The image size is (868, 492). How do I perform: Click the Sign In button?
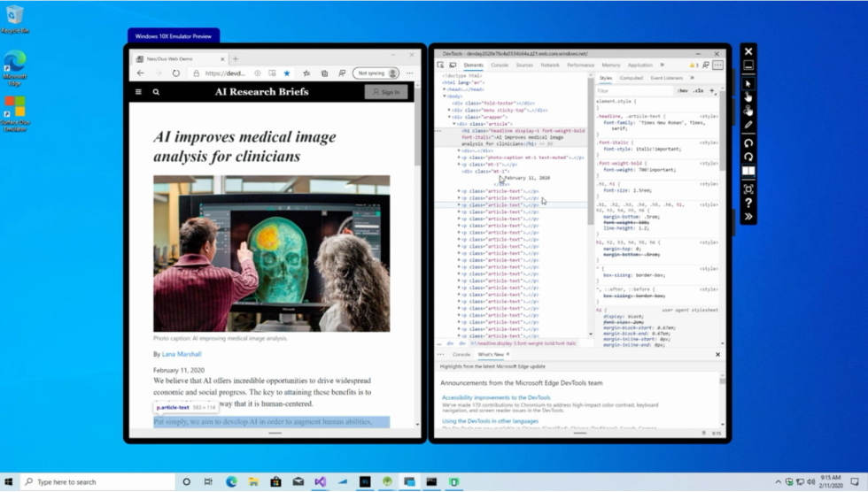tap(386, 92)
